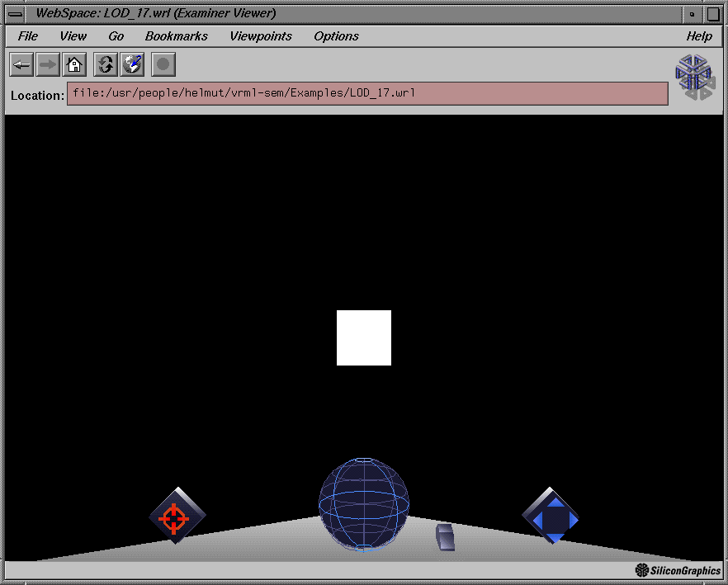
Task: Open the Options menu
Action: click(336, 36)
